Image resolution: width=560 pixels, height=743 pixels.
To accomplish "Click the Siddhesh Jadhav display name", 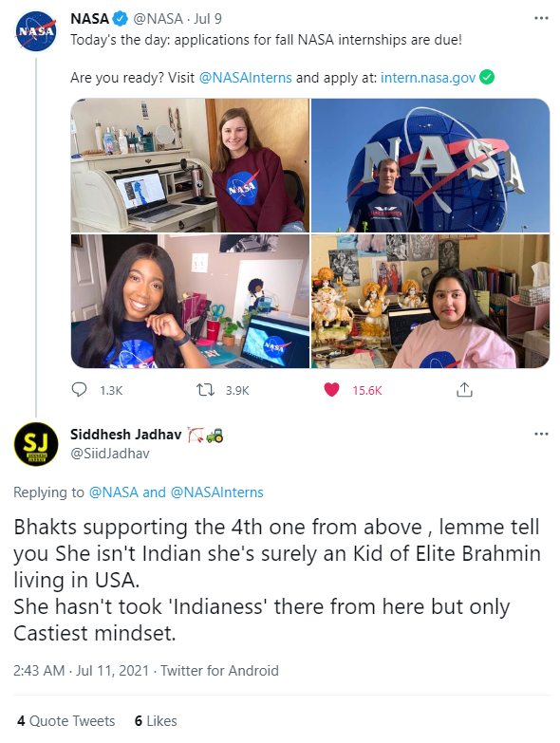I will (126, 434).
